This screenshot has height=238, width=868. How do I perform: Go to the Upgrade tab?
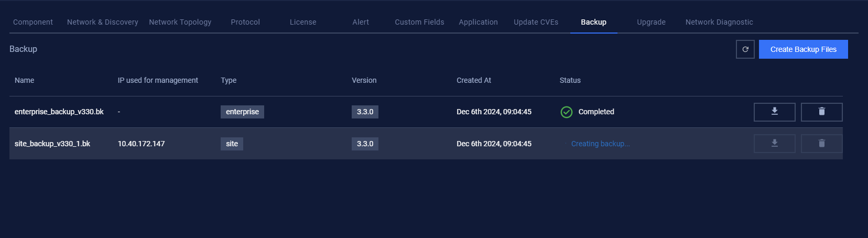[651, 22]
